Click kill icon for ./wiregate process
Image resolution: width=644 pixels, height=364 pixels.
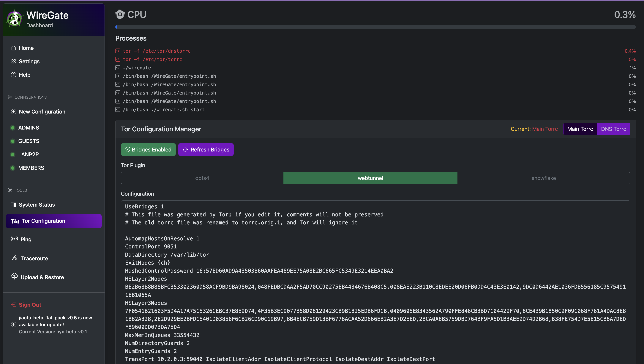[118, 68]
